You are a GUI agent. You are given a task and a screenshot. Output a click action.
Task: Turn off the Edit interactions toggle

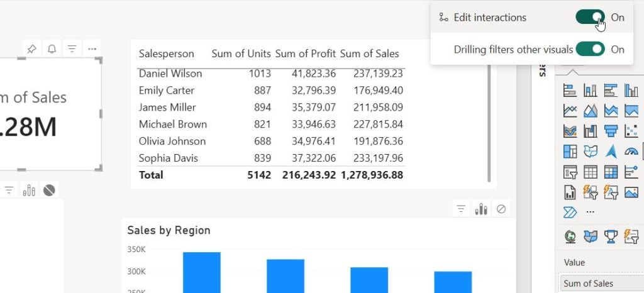pyautogui.click(x=590, y=17)
